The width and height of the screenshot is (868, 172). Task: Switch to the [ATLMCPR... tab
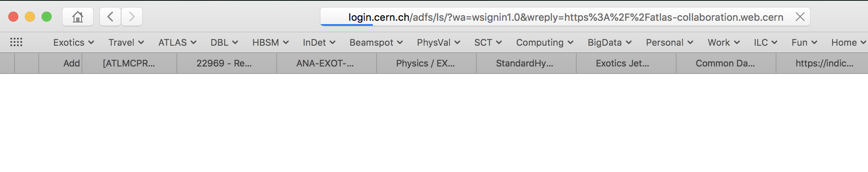tap(129, 63)
